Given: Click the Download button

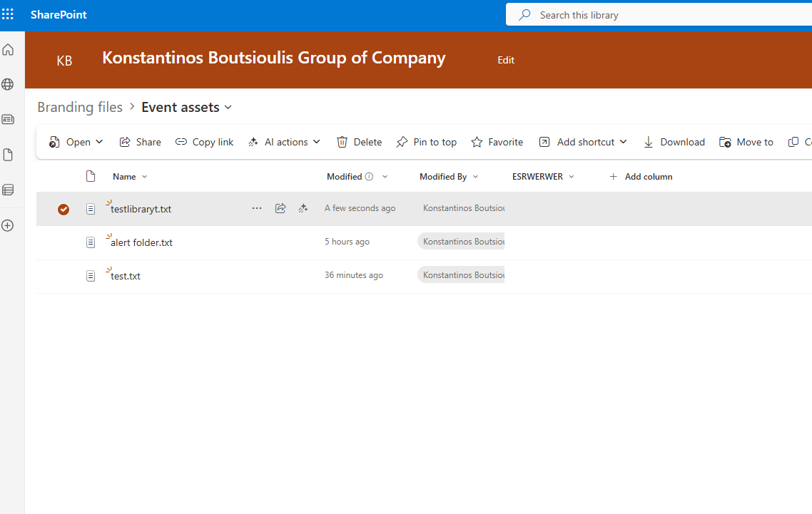Looking at the screenshot, I should coord(674,142).
